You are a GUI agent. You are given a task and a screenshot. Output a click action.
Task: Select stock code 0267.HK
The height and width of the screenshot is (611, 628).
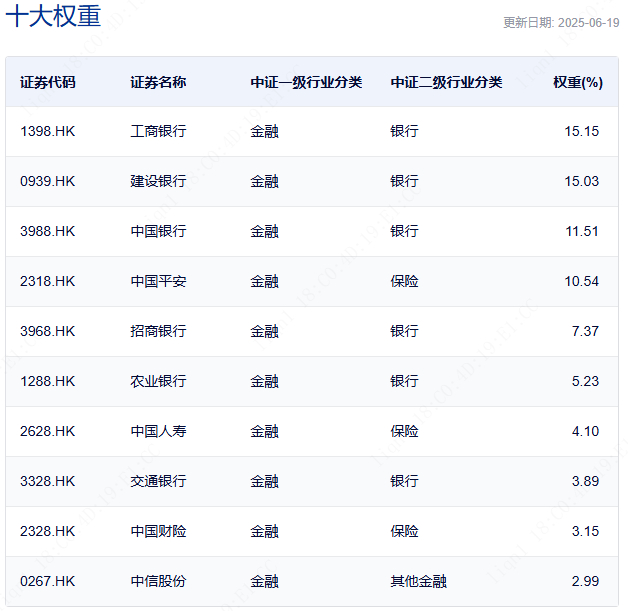[48, 581]
